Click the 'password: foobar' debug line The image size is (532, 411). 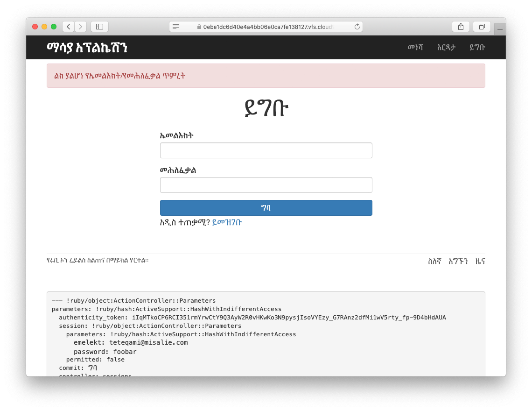[105, 352]
